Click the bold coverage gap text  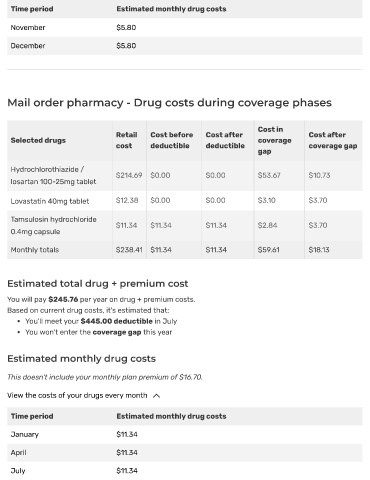pyautogui.click(x=117, y=332)
